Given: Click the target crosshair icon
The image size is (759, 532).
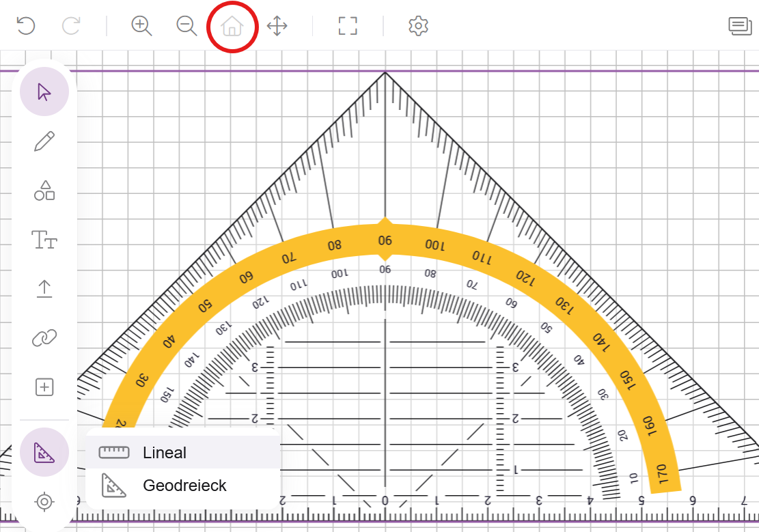Looking at the screenshot, I should pyautogui.click(x=44, y=502).
